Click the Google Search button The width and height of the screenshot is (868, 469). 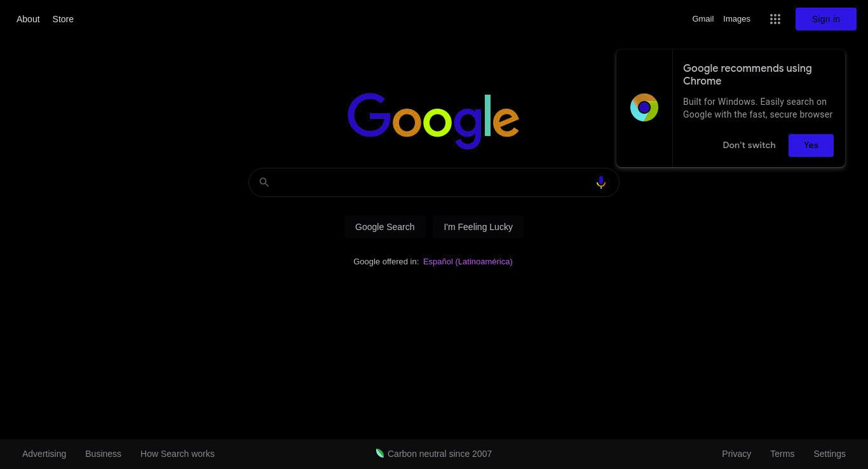384,227
